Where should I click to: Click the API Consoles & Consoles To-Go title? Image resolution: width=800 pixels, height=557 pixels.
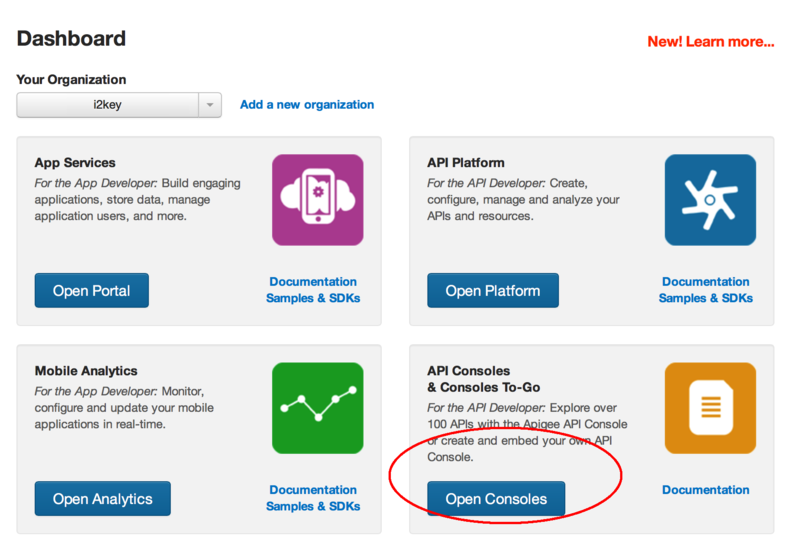coord(484,379)
